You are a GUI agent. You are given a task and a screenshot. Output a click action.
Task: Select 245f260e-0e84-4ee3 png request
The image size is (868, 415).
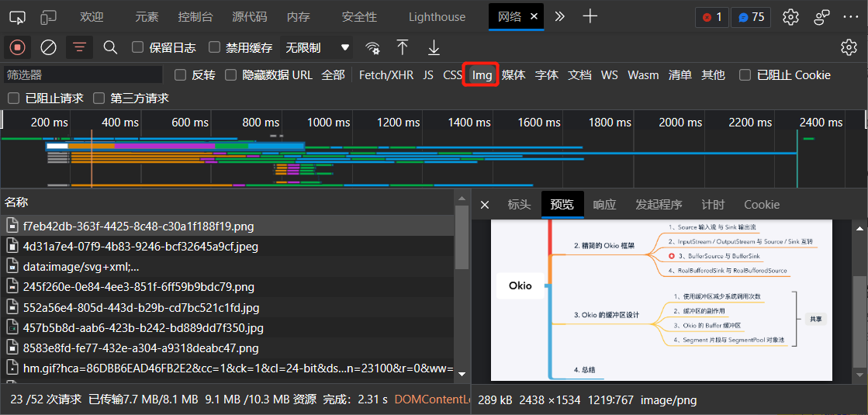(227, 287)
